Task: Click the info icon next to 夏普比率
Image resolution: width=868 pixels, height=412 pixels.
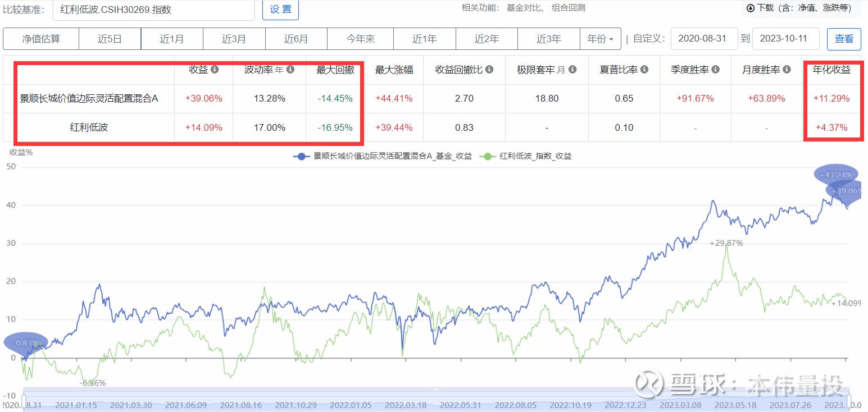Action: [644, 70]
